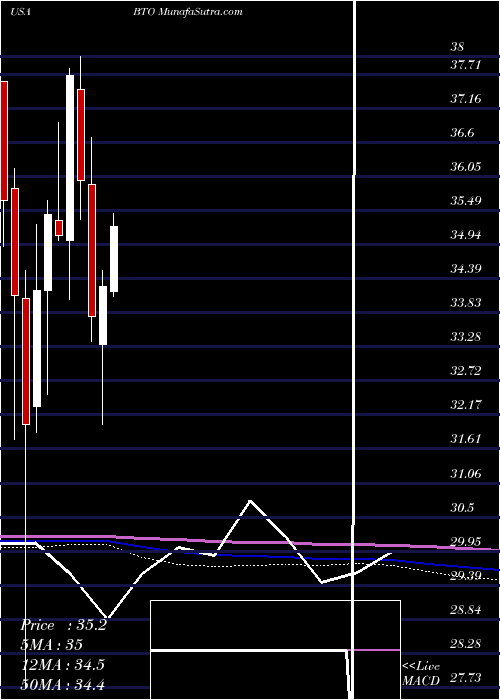This screenshot has width=500, height=700.
Task: Click the 34.94 price axis label
Action: [465, 234]
